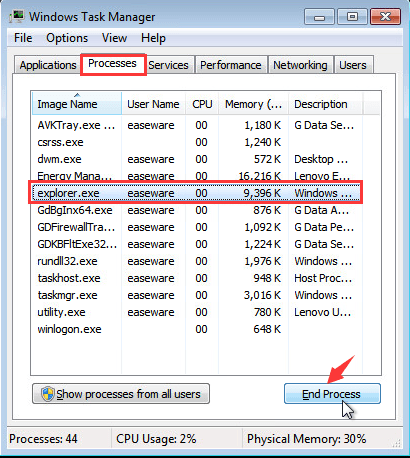Switch to the Services tab
Viewport: 410px width, 458px height.
[168, 65]
